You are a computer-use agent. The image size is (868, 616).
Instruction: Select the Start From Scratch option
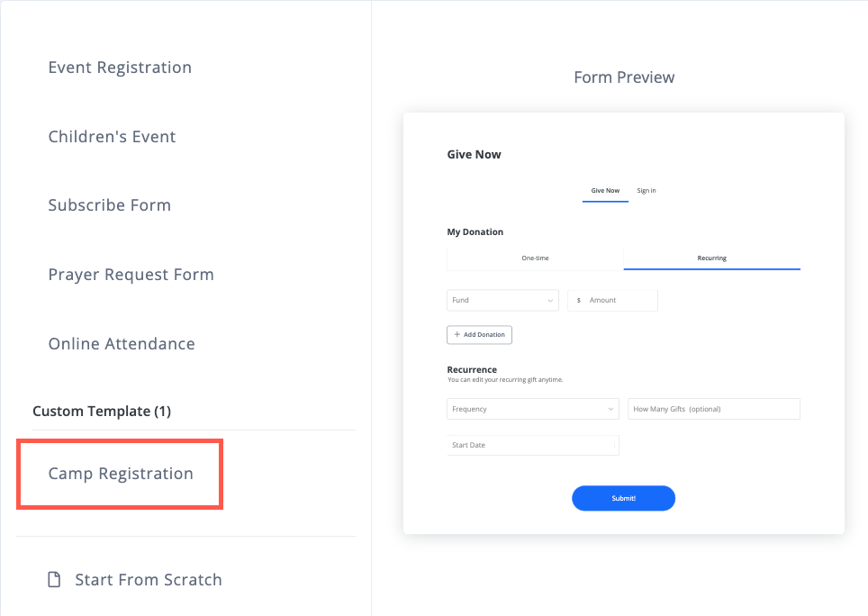pos(148,579)
